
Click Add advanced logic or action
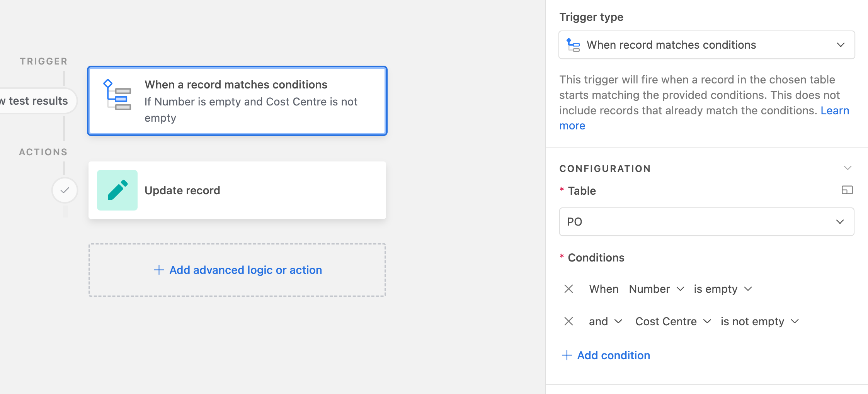(x=237, y=270)
